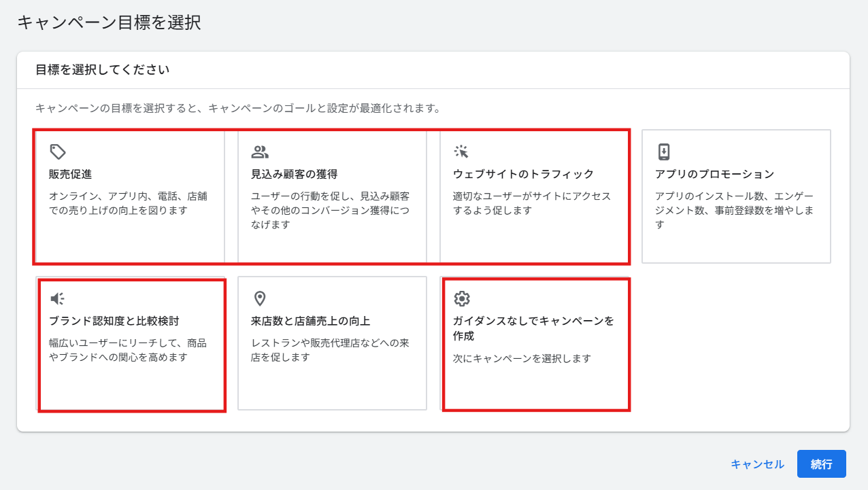The width and height of the screenshot is (868, 490).
Task: Pick the 来店数と店舗売上の向上 goal title
Action: click(x=310, y=321)
